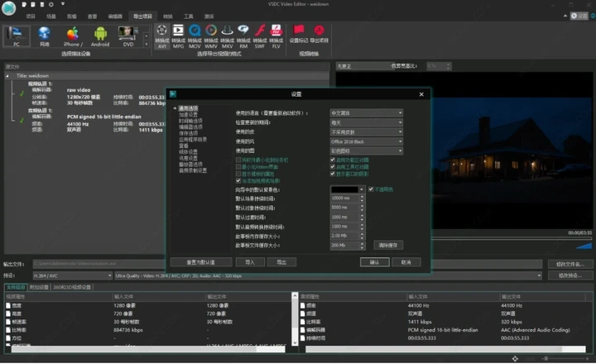This screenshot has width=596, height=364.
Task: Select the iPhone apple export device
Action: point(73,36)
